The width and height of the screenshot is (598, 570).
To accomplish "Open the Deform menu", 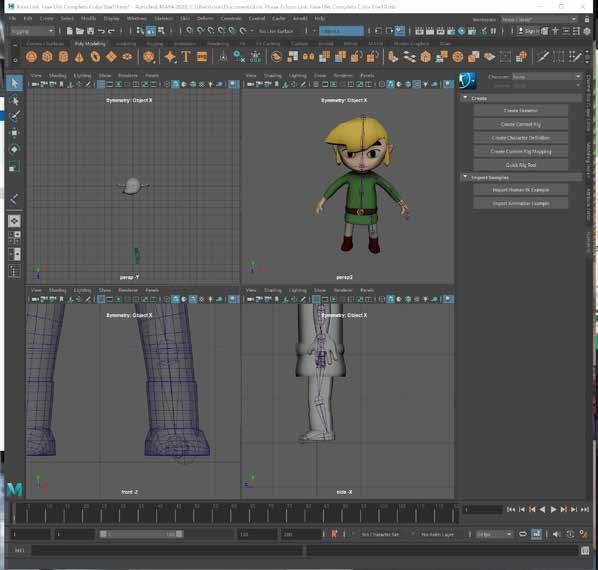I will coord(205,18).
